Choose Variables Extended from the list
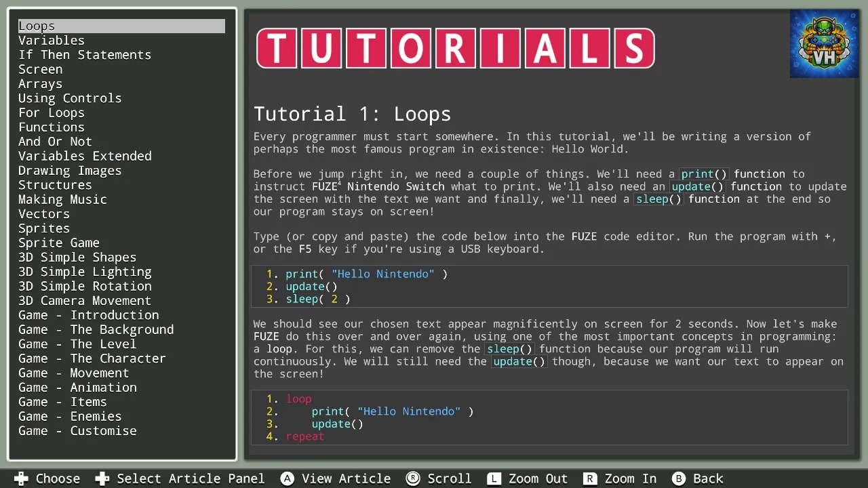The width and height of the screenshot is (868, 488). 85,156
